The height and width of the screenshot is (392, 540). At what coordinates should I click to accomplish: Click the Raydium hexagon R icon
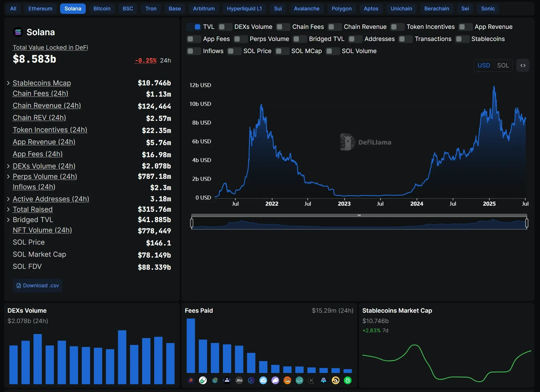[251, 380]
